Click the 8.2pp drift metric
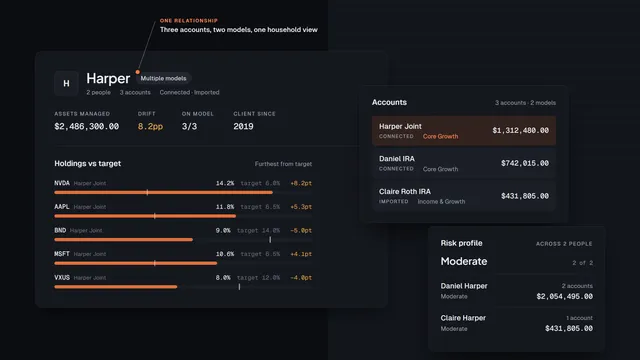 pyautogui.click(x=150, y=127)
